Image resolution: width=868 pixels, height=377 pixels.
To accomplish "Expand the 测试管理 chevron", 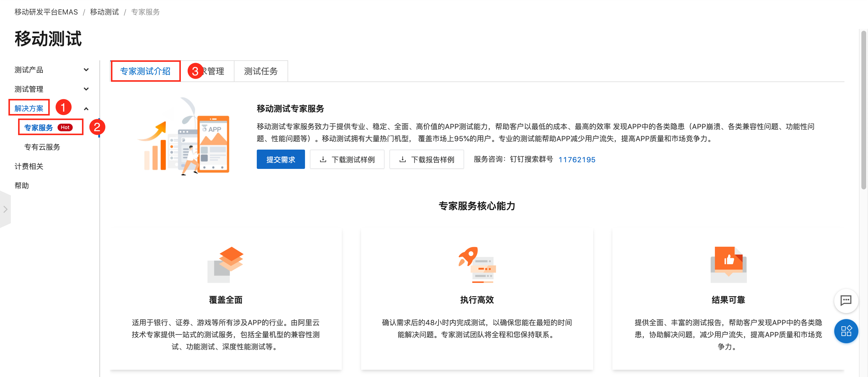I will [x=86, y=89].
